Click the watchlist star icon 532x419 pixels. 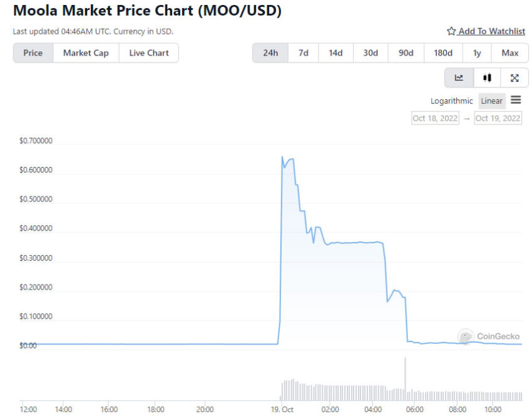point(451,31)
